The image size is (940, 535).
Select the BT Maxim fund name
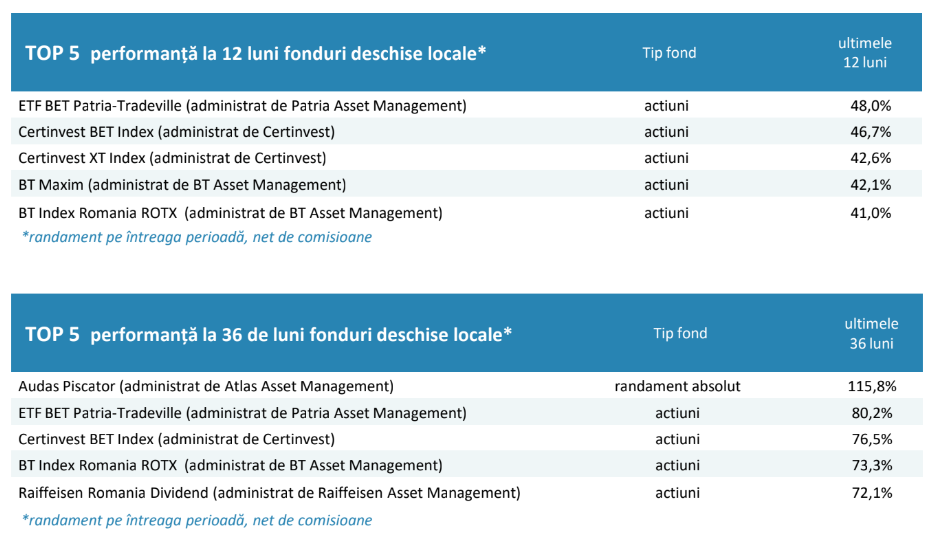182,185
